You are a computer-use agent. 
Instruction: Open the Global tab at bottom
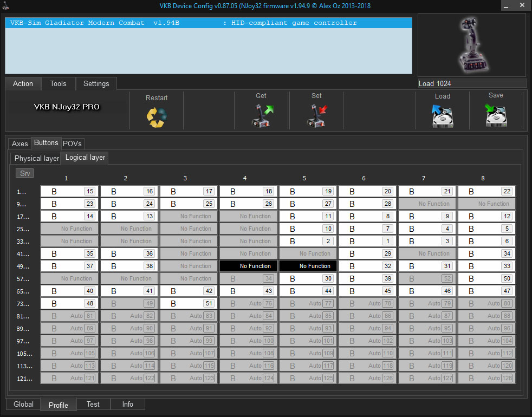23,404
